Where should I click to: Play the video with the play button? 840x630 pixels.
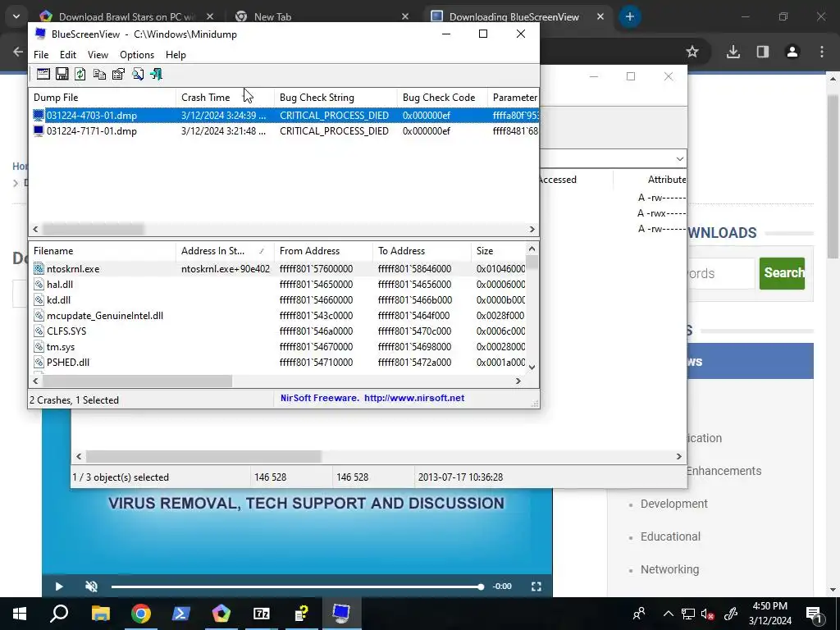59,586
